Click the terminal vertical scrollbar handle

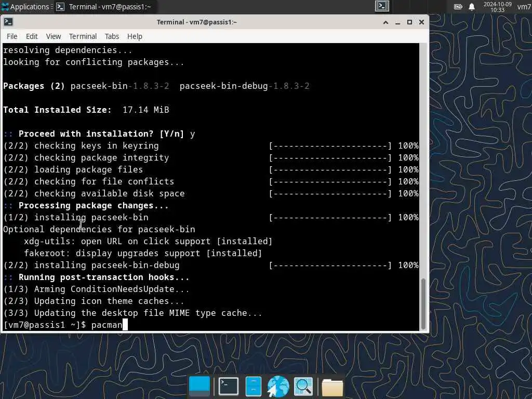pos(423,303)
